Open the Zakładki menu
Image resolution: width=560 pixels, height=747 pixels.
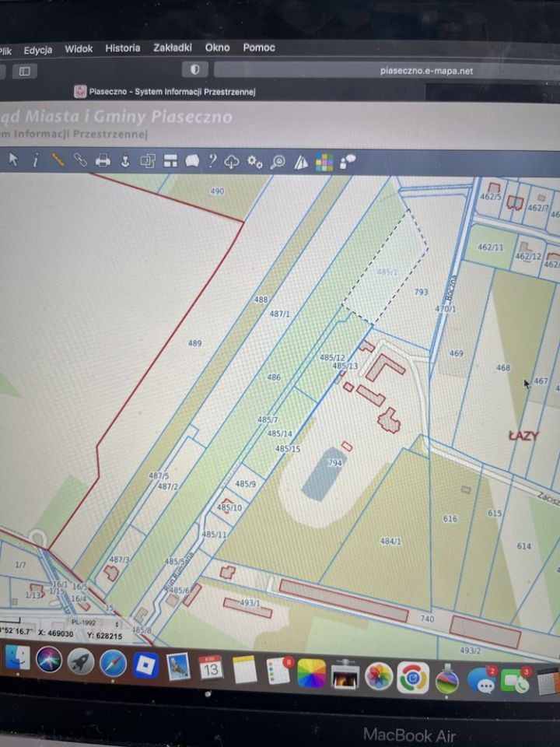pyautogui.click(x=173, y=47)
